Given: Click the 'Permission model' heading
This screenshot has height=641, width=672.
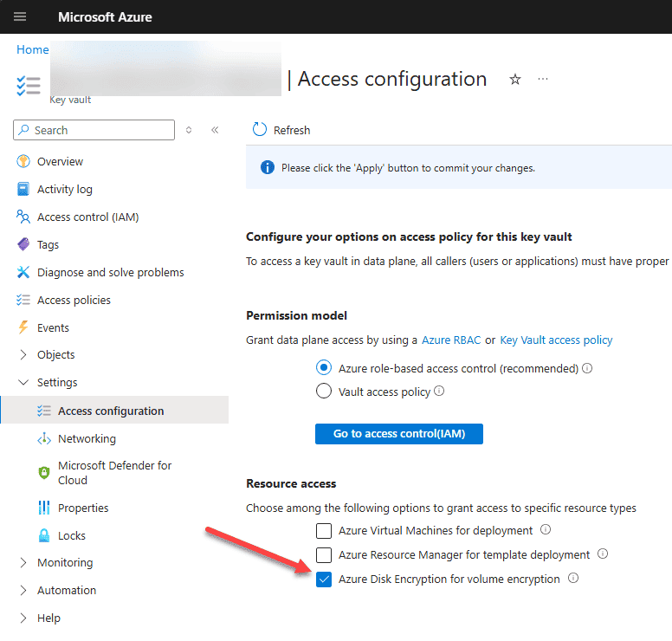Looking at the screenshot, I should pyautogui.click(x=296, y=315).
